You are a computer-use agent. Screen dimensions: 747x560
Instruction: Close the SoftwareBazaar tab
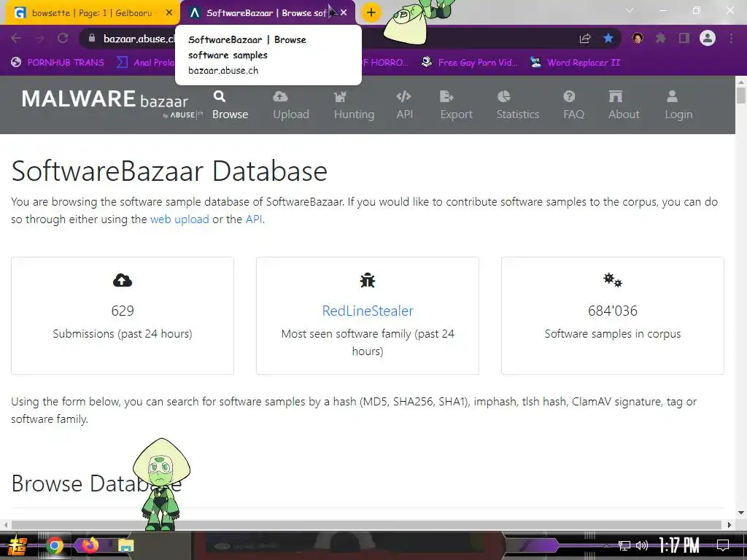pos(344,13)
